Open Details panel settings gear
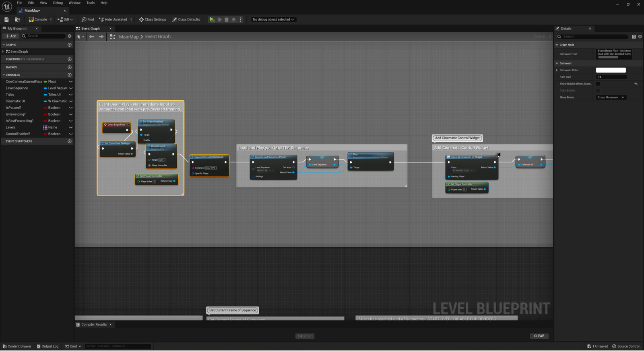Viewport: 644px width, 352px height. (x=640, y=37)
